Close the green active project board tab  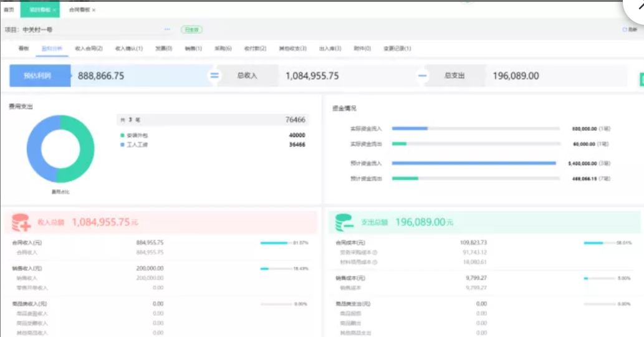(x=54, y=10)
